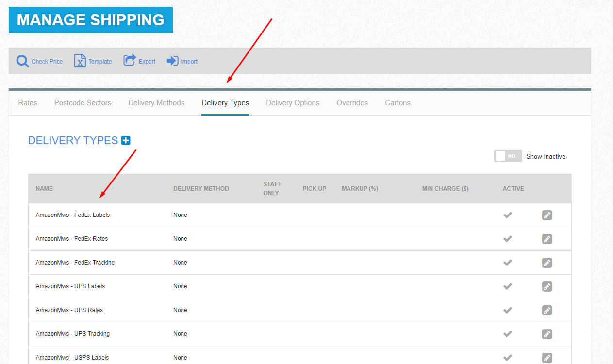Switch to the Rates tab
The width and height of the screenshot is (613, 364).
[28, 103]
